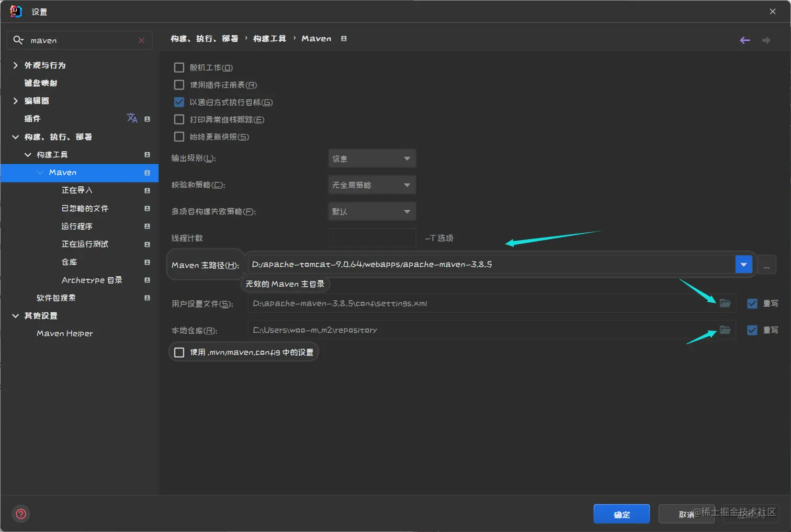Click the project-level icon on the 仓库 row
This screenshot has width=791, height=532.
click(147, 262)
